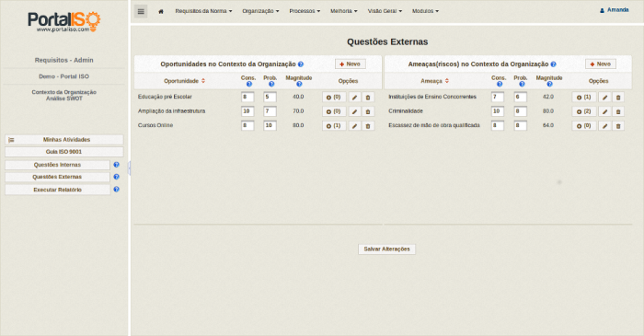Go to the home icon in navbar
The width and height of the screenshot is (644, 336).
click(161, 11)
